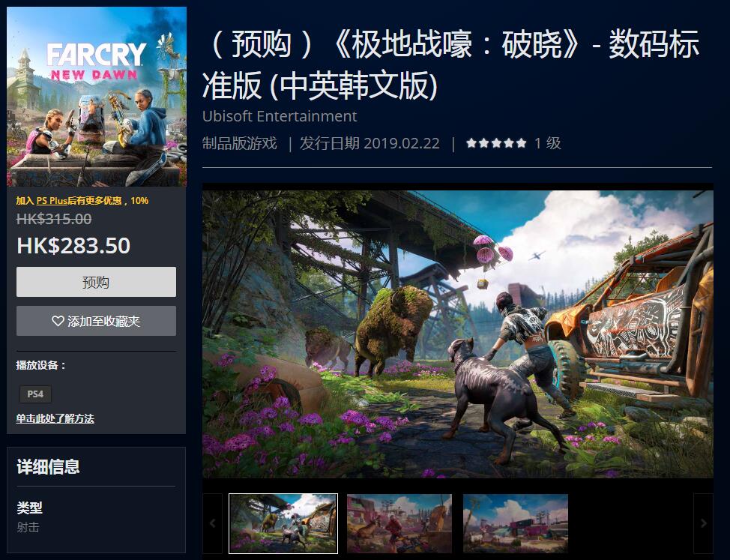Image resolution: width=730 pixels, height=560 pixels.
Task: Click the 单击此处了解方法 link
Action: pyautogui.click(x=55, y=418)
